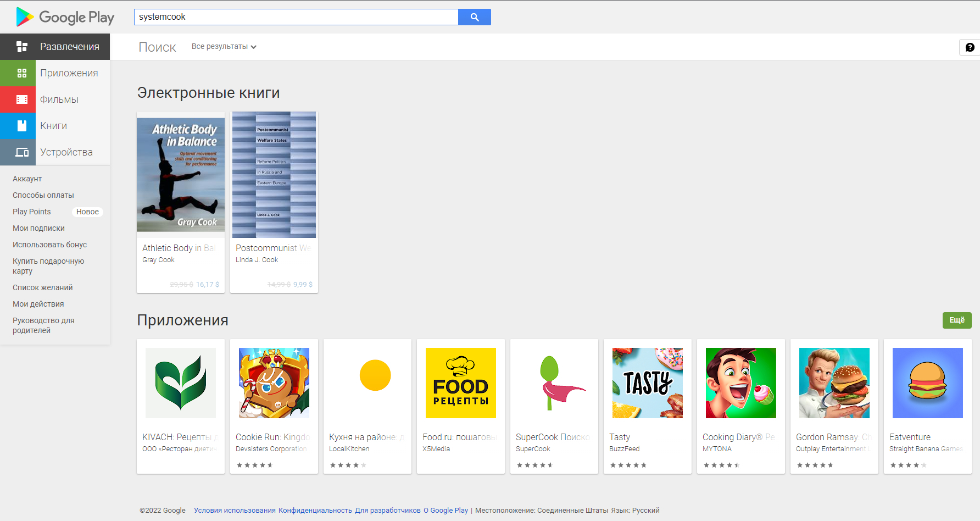This screenshot has height=521, width=980.
Task: Click the Google Play logo
Action: [65, 17]
